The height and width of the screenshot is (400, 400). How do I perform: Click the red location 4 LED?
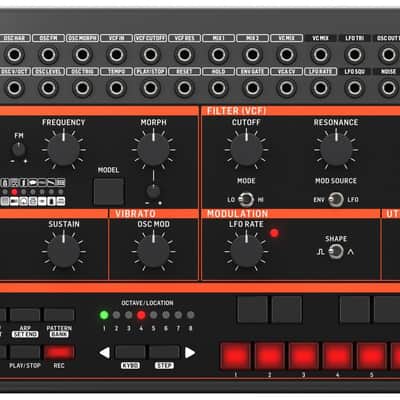[x=141, y=315]
